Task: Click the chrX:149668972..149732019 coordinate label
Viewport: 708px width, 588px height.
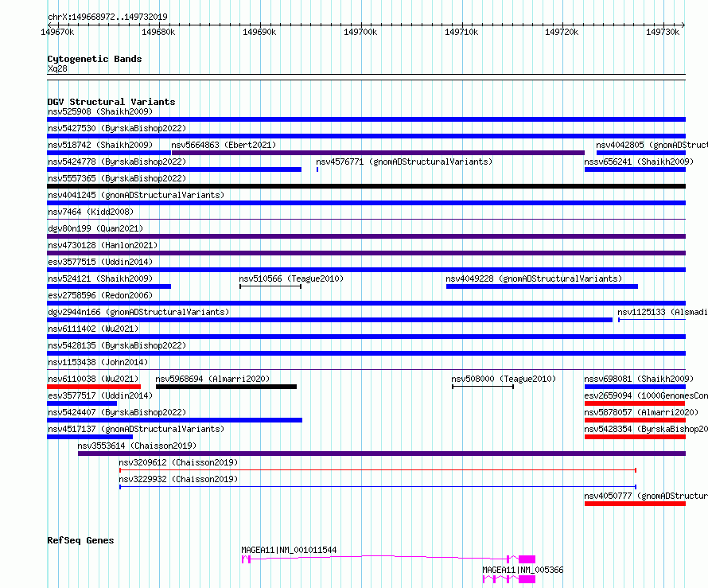Action: [x=107, y=17]
